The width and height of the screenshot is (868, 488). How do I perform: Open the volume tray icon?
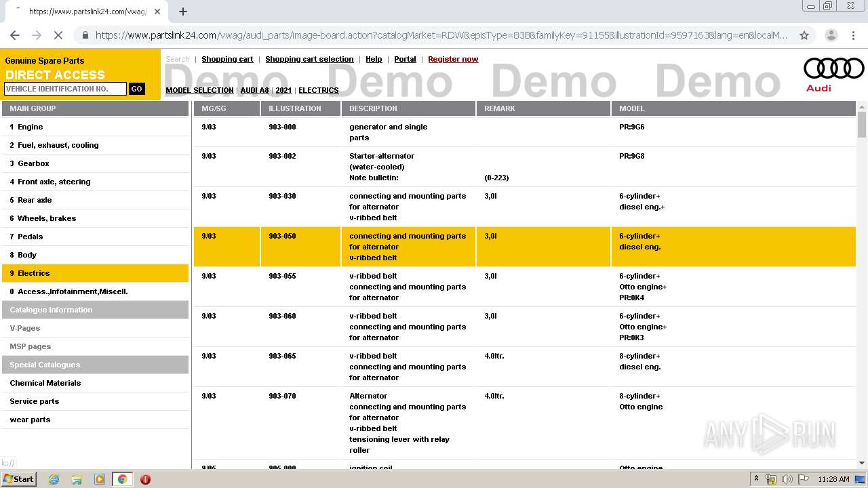point(787,479)
